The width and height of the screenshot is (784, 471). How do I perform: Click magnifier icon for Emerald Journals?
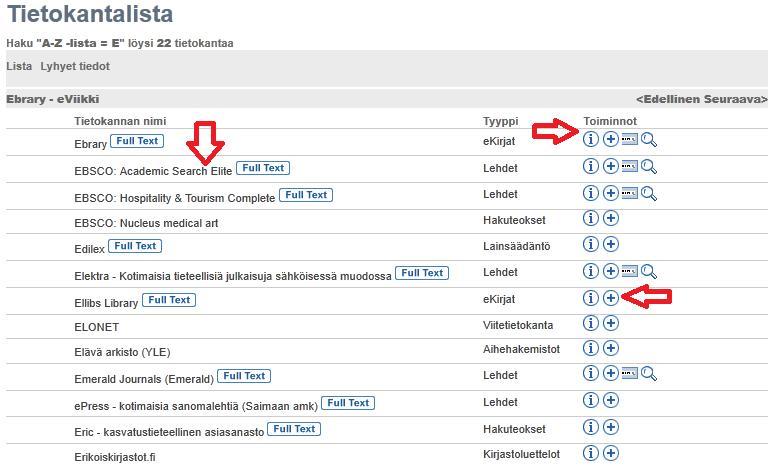point(649,374)
